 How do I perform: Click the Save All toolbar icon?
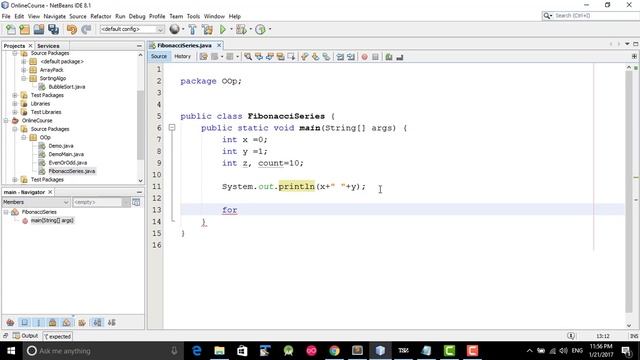pos(53,29)
